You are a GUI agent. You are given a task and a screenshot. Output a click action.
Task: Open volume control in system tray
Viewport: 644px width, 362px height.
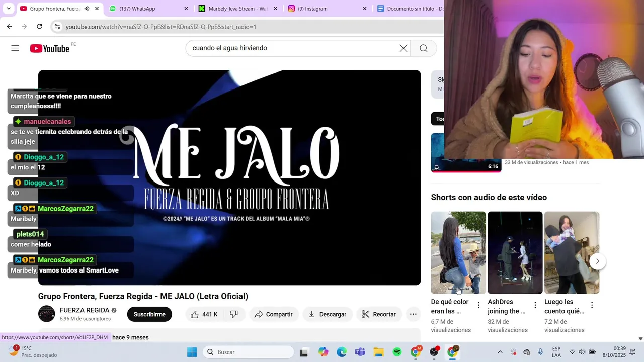(582, 352)
